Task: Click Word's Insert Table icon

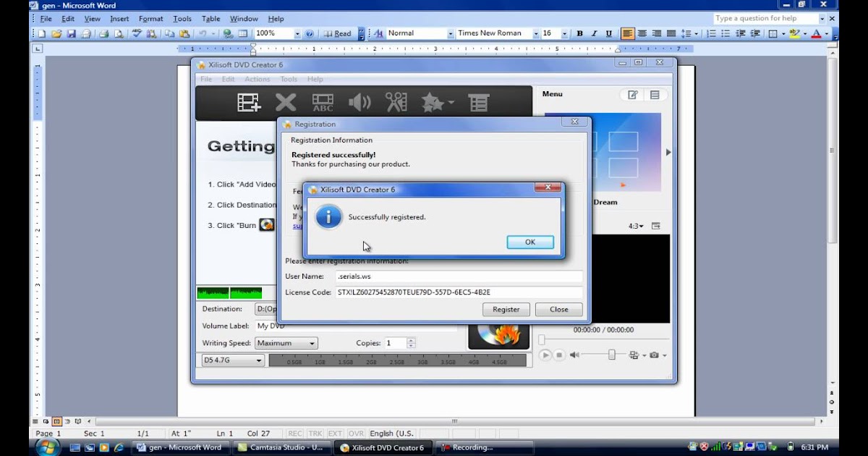Action: click(x=244, y=33)
